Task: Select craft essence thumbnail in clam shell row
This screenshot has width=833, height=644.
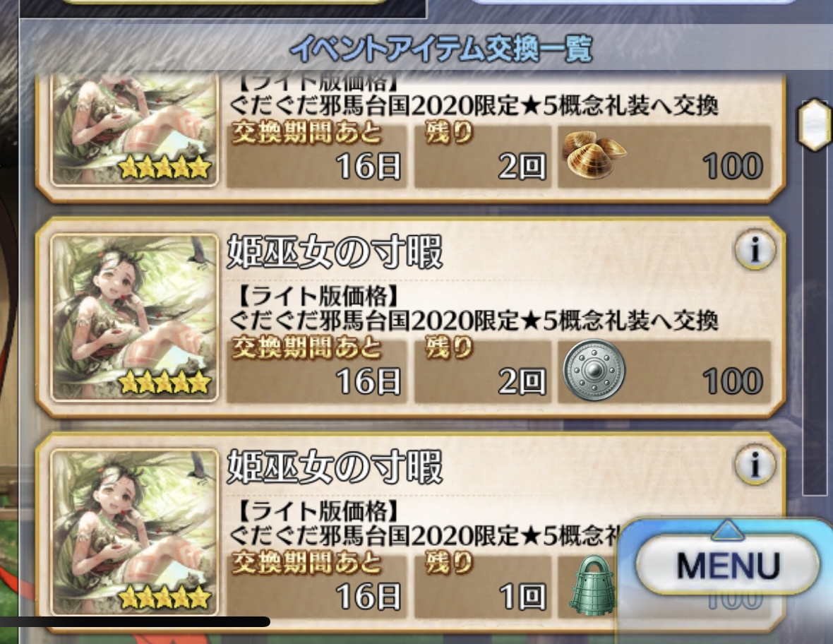Action: (x=134, y=130)
